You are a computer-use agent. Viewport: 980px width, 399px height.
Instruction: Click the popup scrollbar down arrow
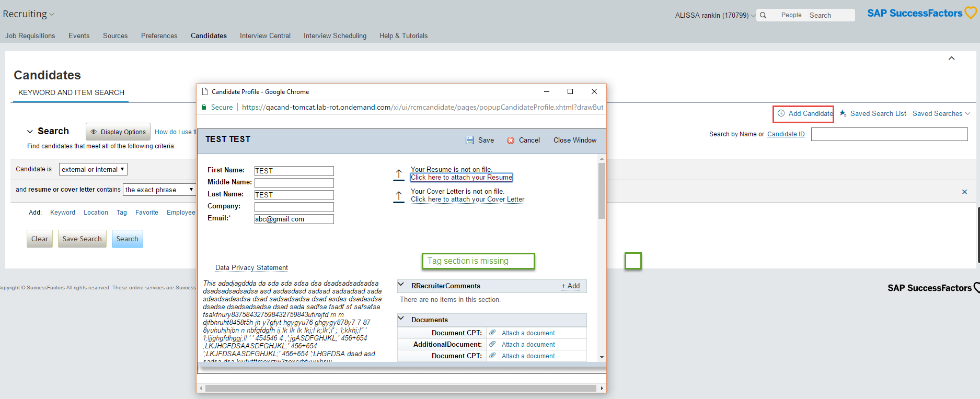pyautogui.click(x=602, y=357)
